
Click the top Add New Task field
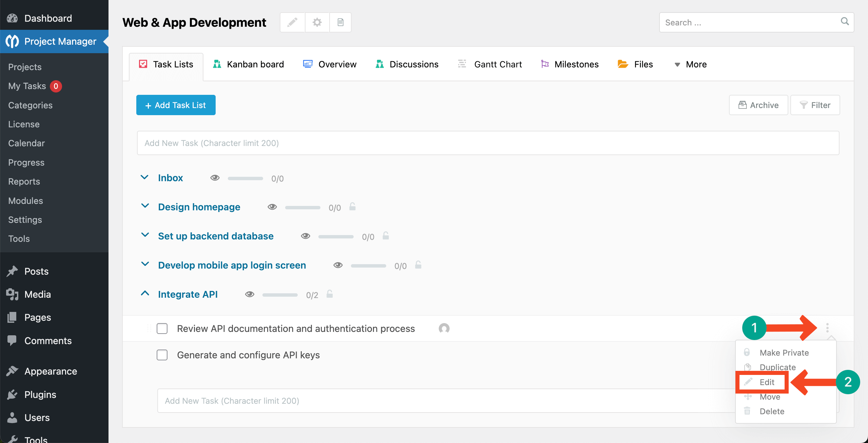pyautogui.click(x=488, y=143)
